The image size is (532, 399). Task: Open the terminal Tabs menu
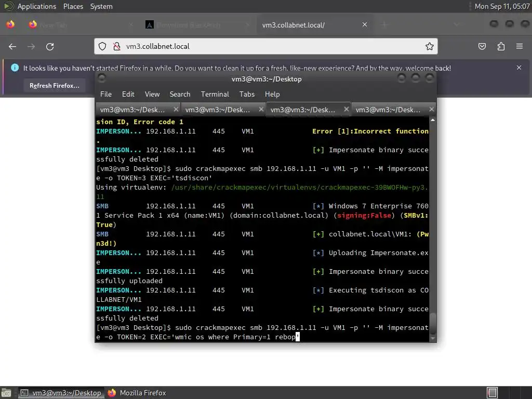point(247,95)
